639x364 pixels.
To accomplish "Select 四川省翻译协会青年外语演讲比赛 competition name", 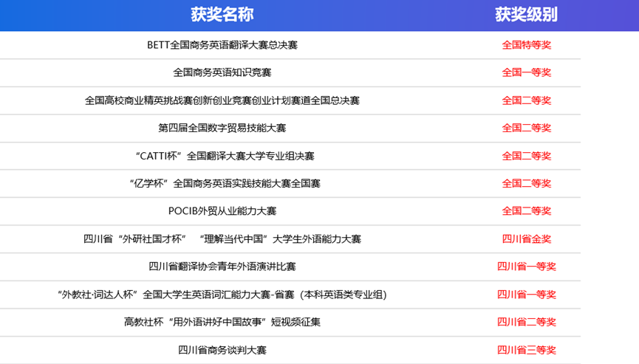I will [x=222, y=267].
